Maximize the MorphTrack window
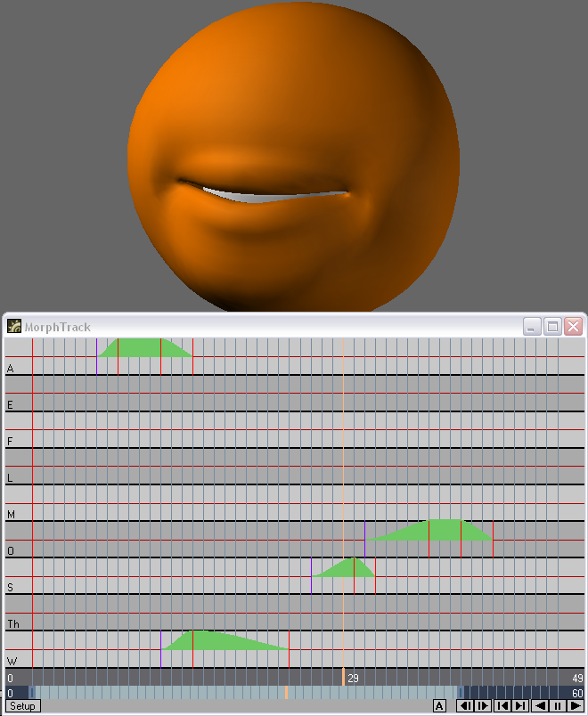This screenshot has width=588, height=716. click(x=552, y=327)
